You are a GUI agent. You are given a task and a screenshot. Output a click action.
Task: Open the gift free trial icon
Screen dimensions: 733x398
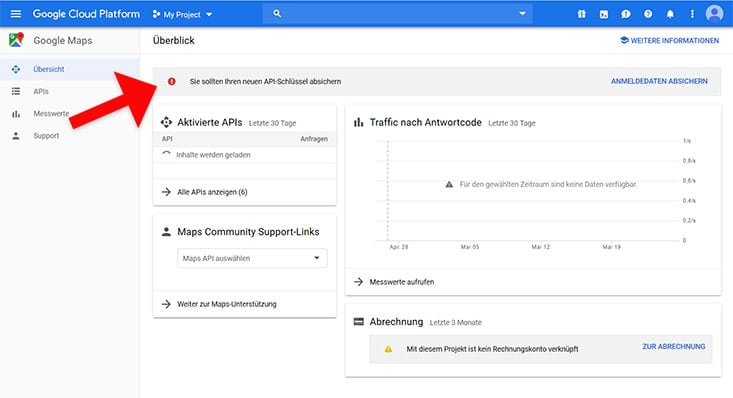point(581,14)
